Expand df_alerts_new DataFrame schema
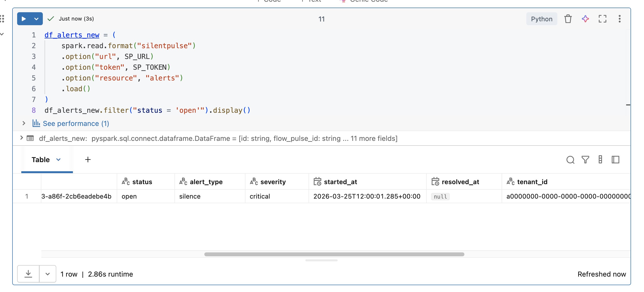This screenshot has height=292, width=644. 22,138
